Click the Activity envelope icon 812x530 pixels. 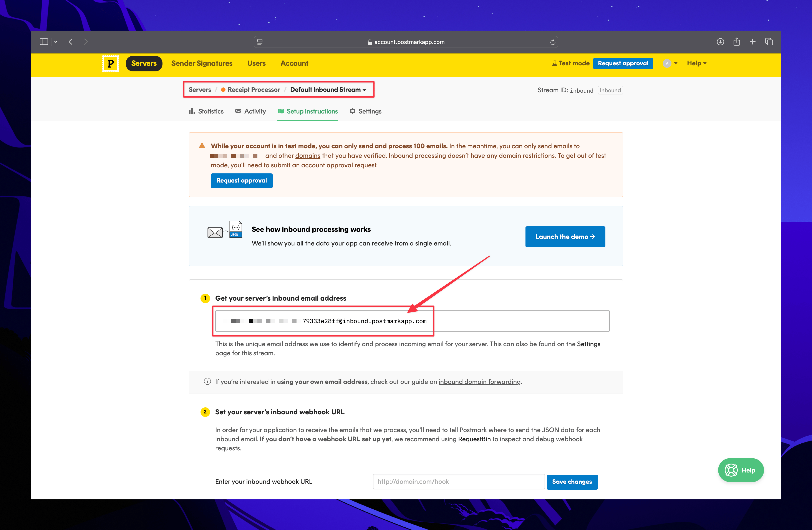coord(238,111)
